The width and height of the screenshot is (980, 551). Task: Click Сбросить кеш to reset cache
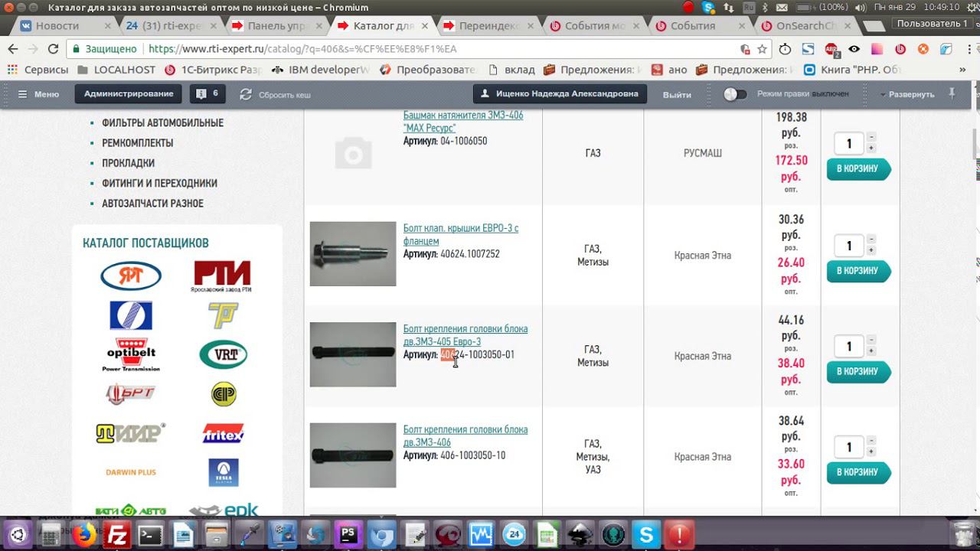(x=275, y=95)
